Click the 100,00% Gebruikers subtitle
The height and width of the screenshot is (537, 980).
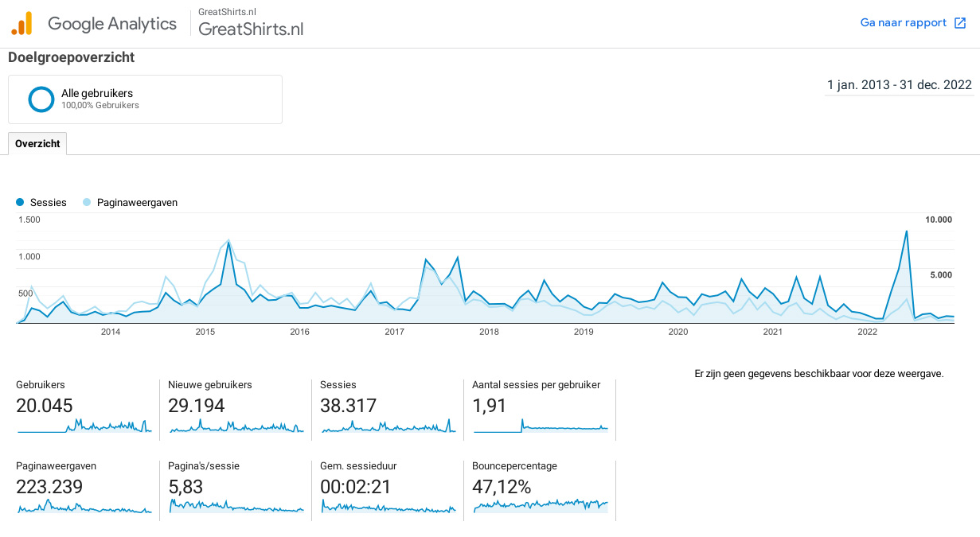(x=100, y=105)
